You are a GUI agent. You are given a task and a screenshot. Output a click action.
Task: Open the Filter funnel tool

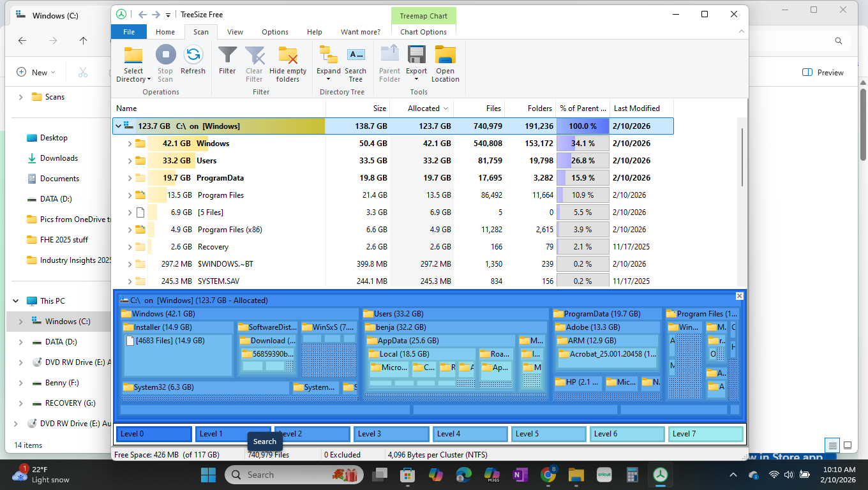(227, 55)
